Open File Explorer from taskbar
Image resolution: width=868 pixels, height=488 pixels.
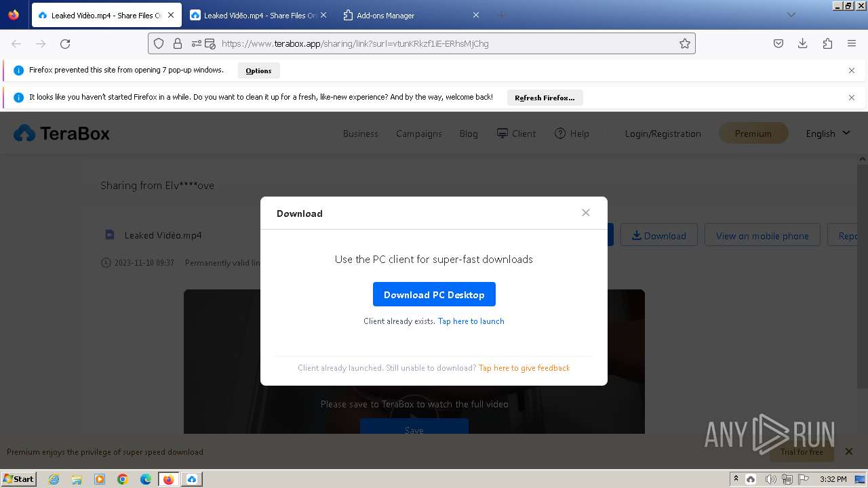[77, 479]
